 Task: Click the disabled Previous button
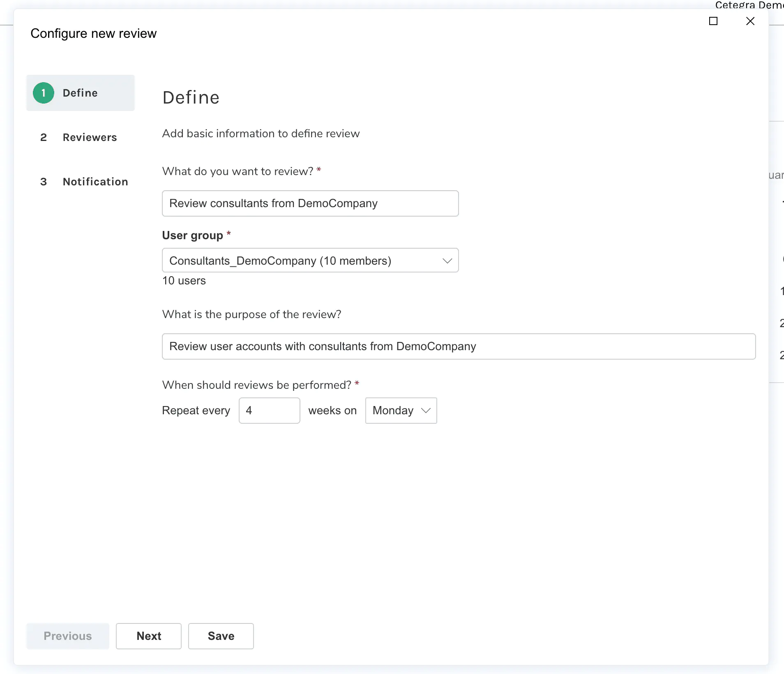point(68,636)
